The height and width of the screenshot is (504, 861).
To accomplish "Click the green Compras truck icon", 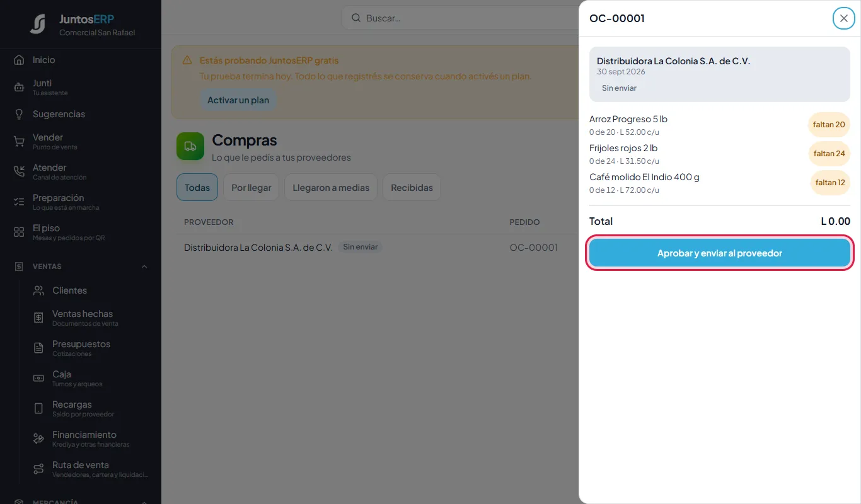I will (x=190, y=146).
